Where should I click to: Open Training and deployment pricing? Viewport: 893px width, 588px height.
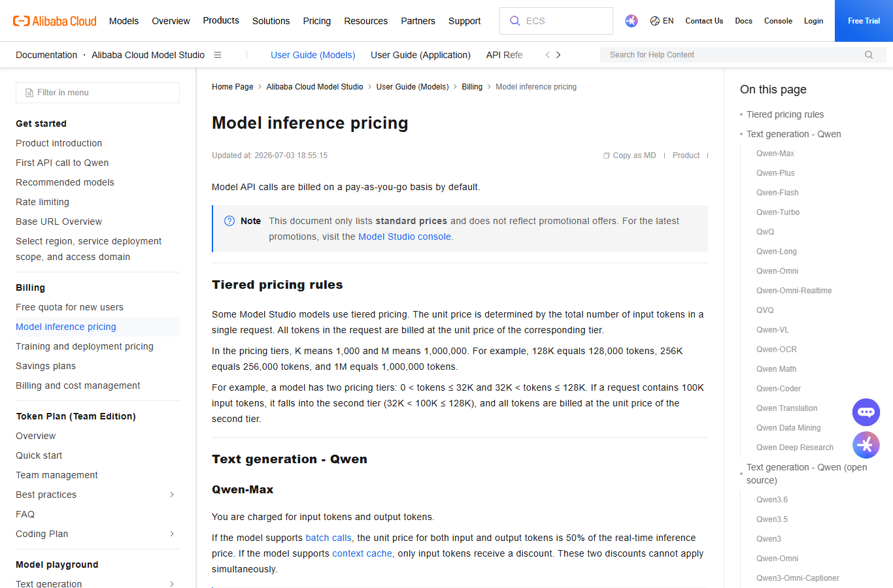[84, 346]
